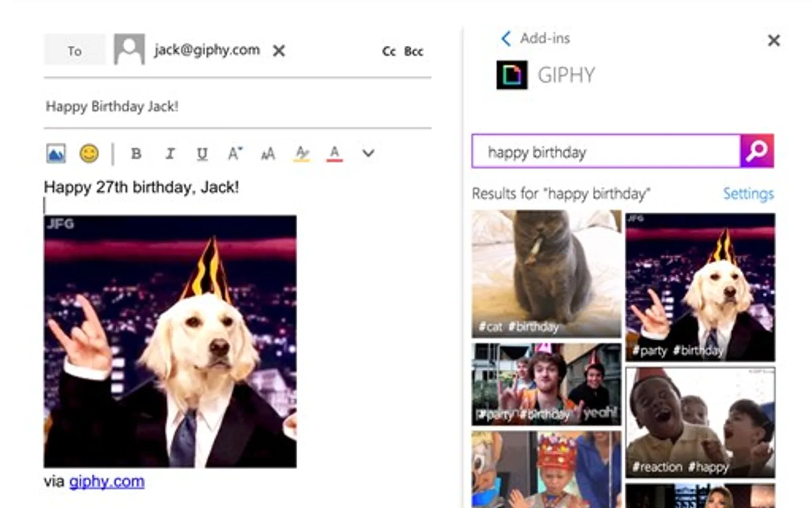Click the recipient avatar icon
The height and width of the screenshot is (508, 812).
[x=129, y=49]
